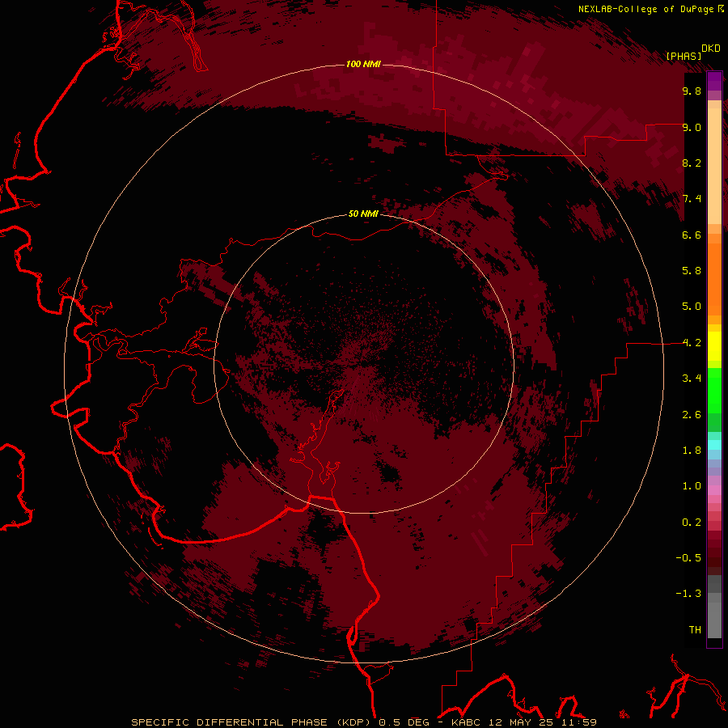Click the 0.2 value on the color scale

[692, 523]
